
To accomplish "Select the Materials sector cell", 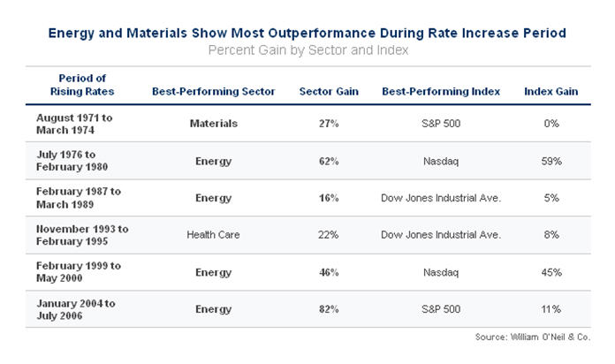I will tap(213, 124).
